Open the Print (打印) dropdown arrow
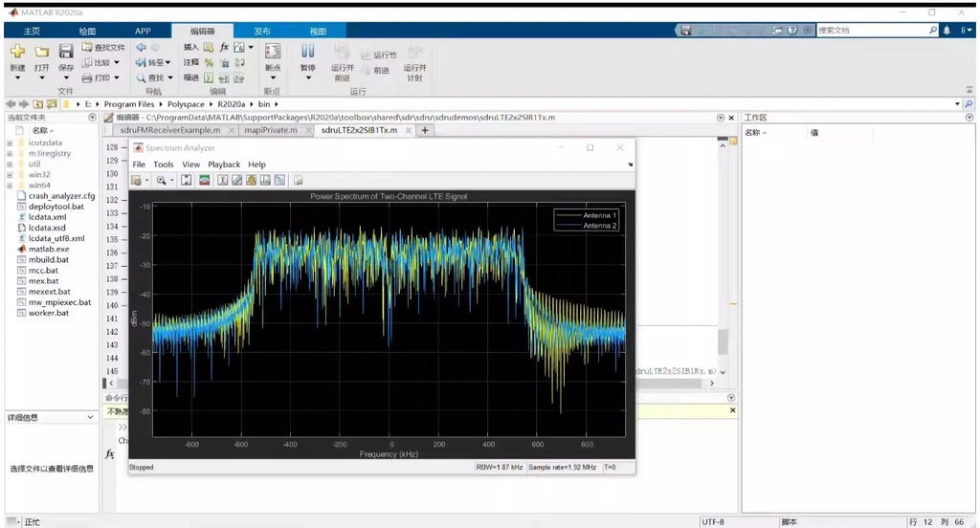This screenshot has width=980, height=528. point(116,78)
